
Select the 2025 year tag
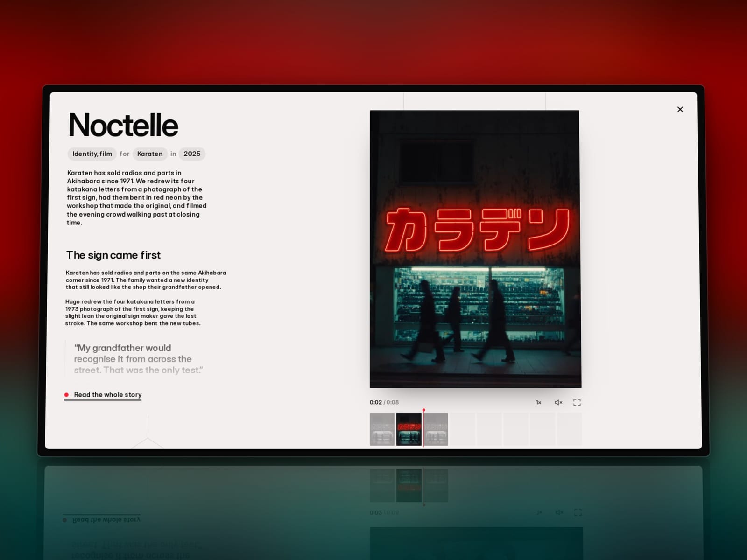coord(192,154)
